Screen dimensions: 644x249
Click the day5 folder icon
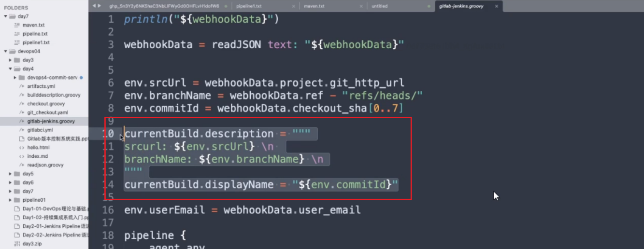[x=17, y=174]
